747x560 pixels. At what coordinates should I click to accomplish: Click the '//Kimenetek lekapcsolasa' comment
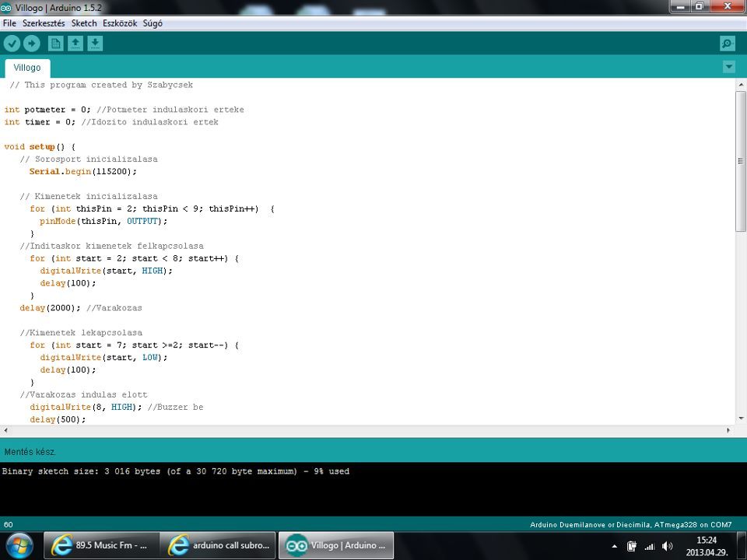point(81,332)
